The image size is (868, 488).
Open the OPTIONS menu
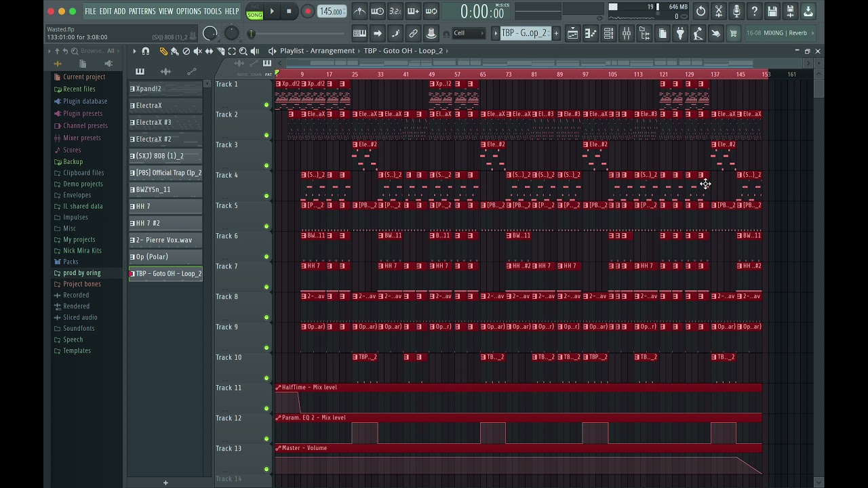click(x=189, y=12)
